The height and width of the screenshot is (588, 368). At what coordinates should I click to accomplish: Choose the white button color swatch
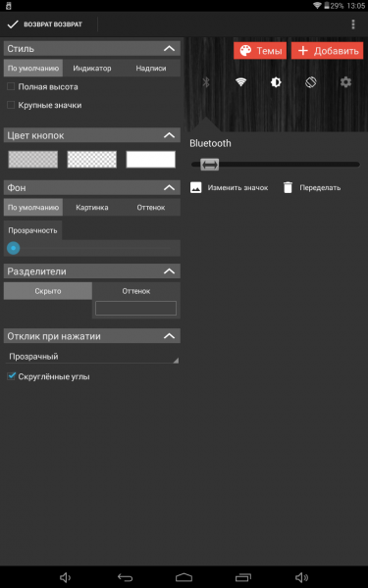[x=150, y=160]
